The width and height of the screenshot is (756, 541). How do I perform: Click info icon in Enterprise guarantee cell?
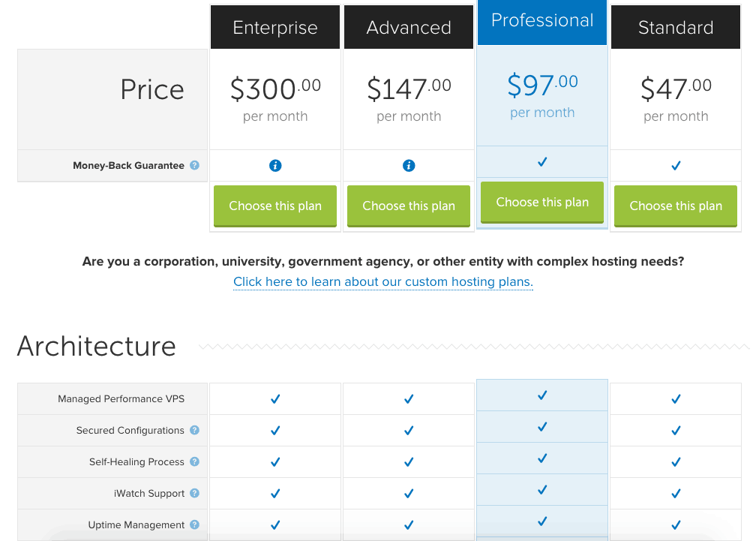click(x=275, y=166)
